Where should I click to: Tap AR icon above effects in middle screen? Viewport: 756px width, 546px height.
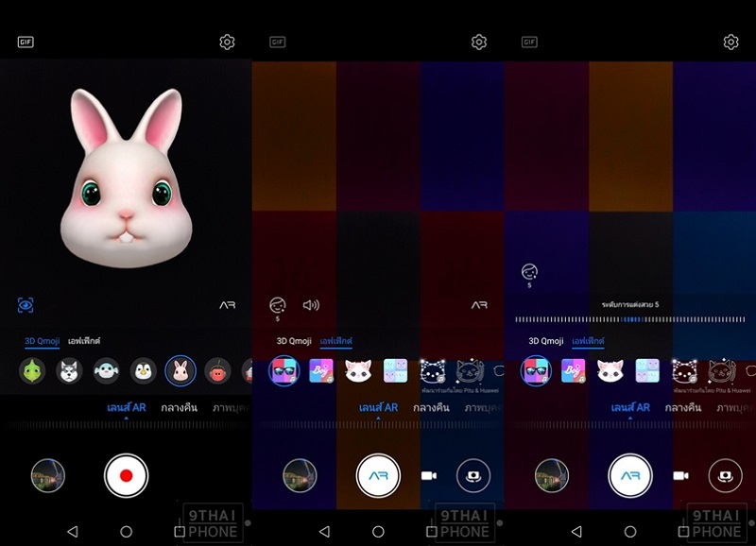pyautogui.click(x=479, y=305)
